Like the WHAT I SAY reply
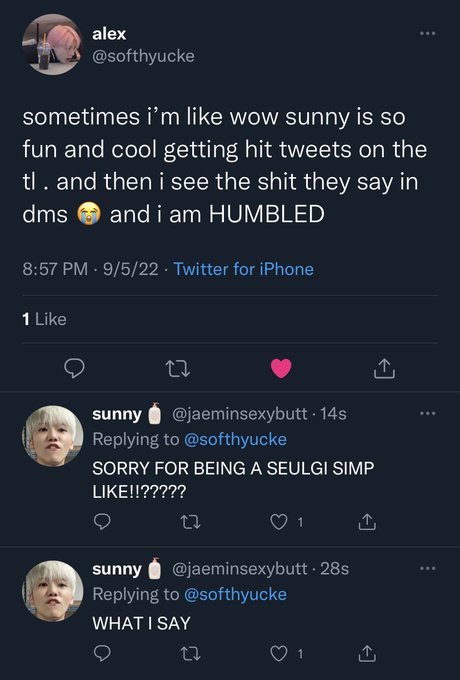This screenshot has width=460, height=680. (278, 654)
